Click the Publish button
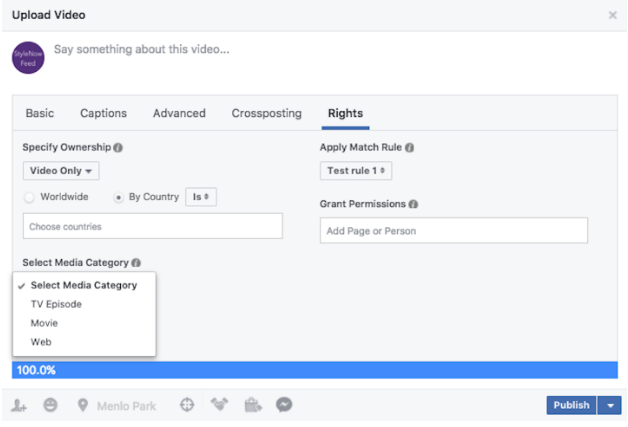 572,405
